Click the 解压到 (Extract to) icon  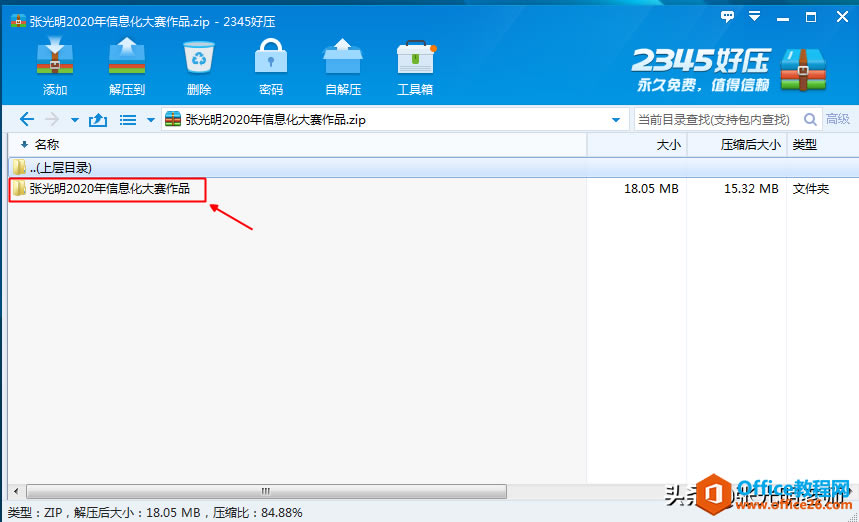coord(127,66)
